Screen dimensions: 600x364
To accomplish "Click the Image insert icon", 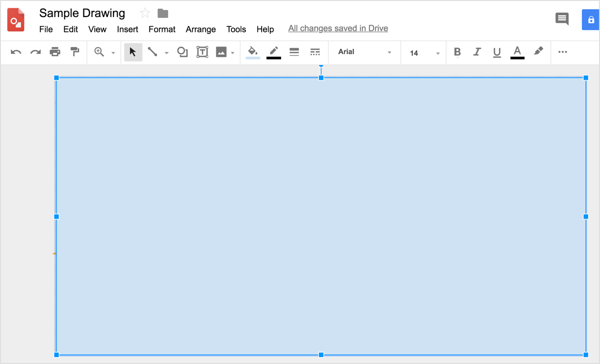I will (x=221, y=52).
